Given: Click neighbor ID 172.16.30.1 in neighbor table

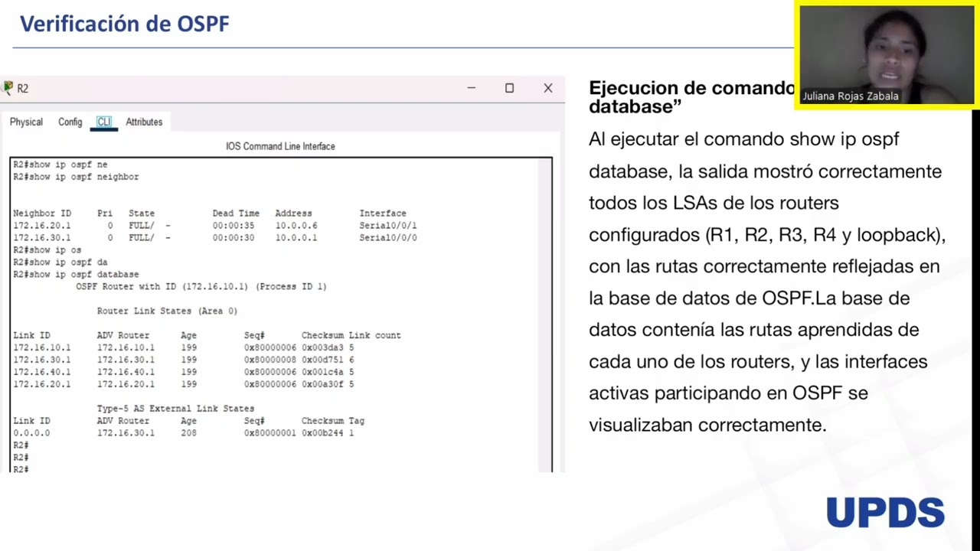Looking at the screenshot, I should [41, 238].
